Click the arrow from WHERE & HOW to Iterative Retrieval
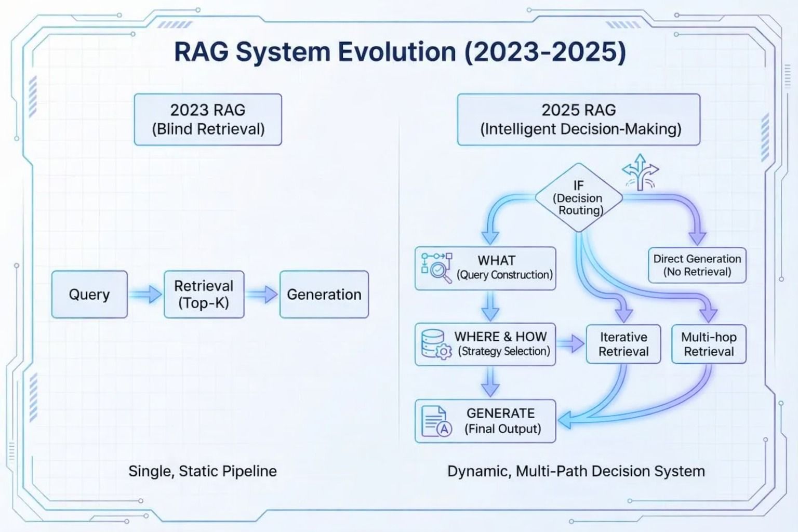The height and width of the screenshot is (532, 798). pos(570,343)
